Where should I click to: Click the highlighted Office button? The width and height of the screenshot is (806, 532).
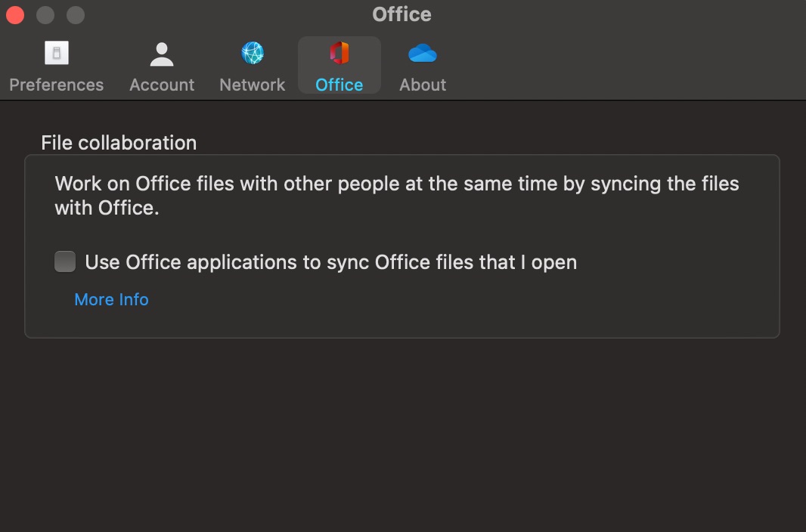pos(339,64)
